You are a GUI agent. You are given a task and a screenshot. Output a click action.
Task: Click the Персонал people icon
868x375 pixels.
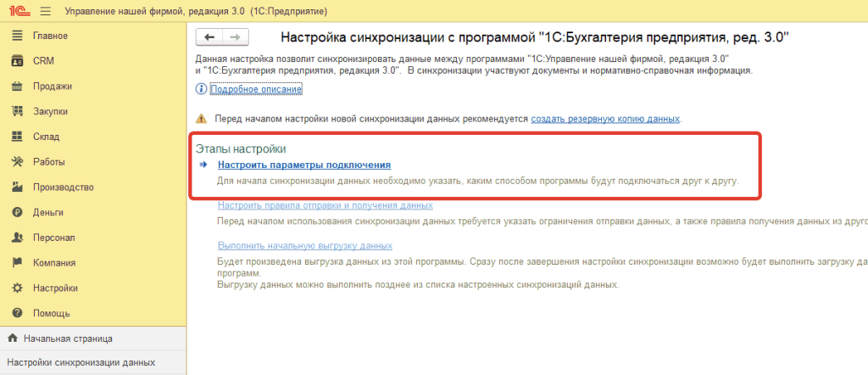17,238
